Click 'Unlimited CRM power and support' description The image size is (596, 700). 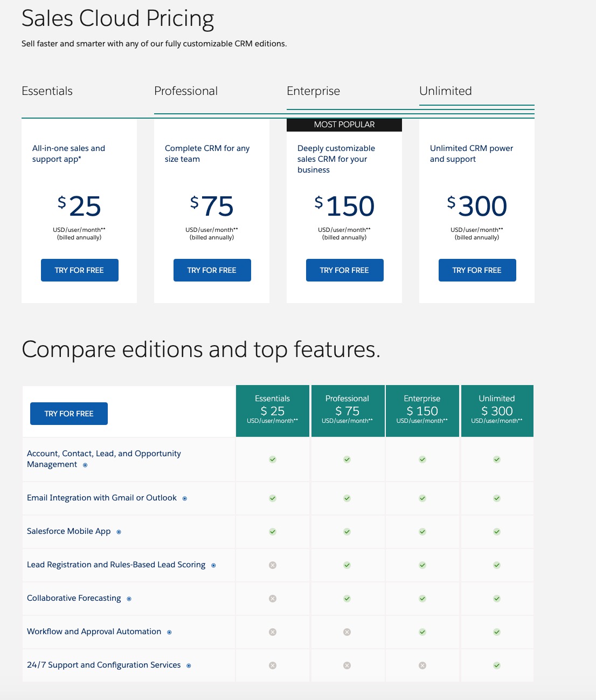[472, 154]
